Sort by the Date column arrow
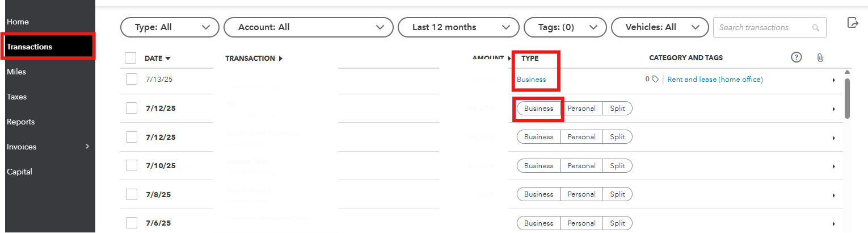 click(x=168, y=58)
